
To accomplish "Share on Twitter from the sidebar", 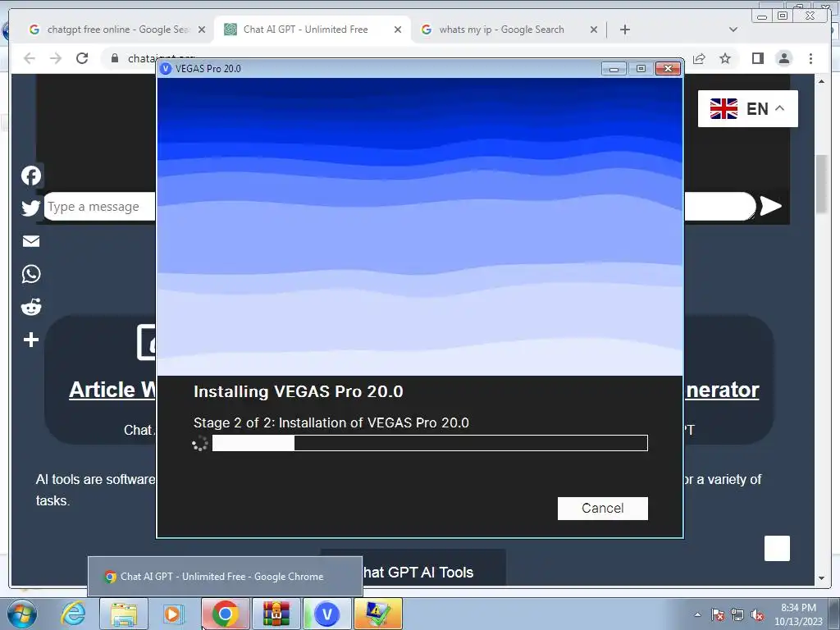I will point(31,208).
